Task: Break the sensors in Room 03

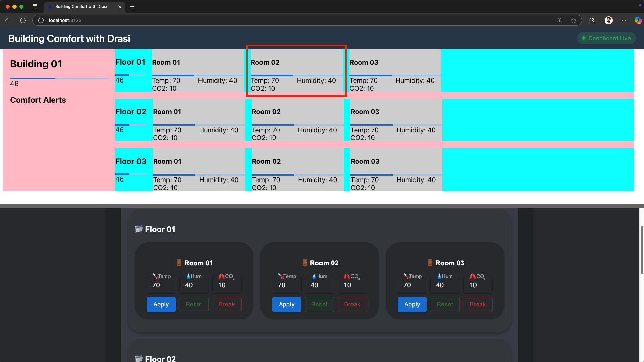Action: (x=478, y=304)
